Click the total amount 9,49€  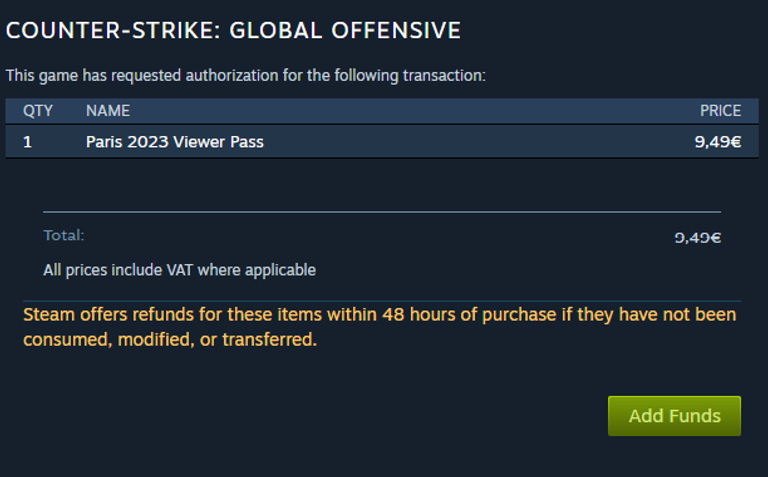(697, 238)
